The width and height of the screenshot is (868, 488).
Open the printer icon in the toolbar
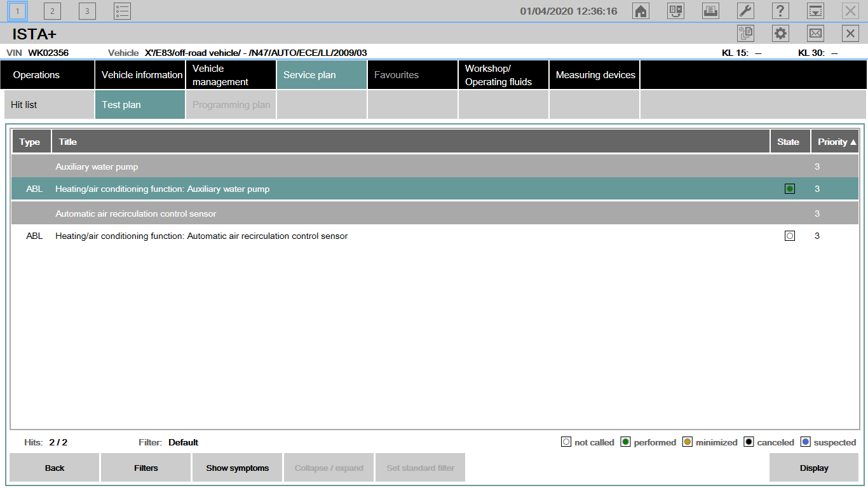710,11
